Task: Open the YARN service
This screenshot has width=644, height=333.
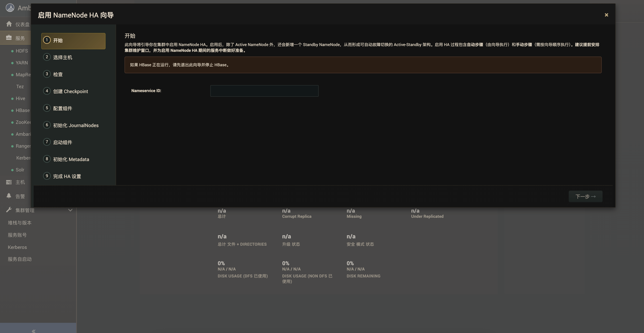Action: point(22,63)
